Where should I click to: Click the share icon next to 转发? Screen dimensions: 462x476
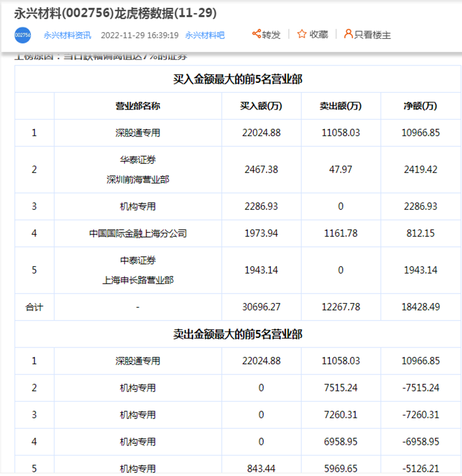point(256,34)
